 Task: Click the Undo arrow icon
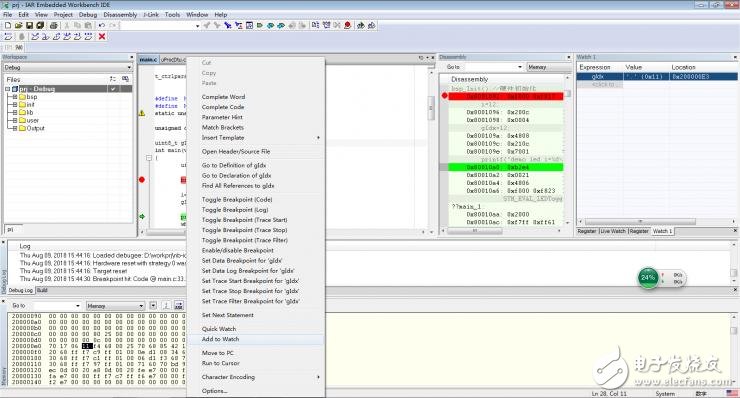click(x=101, y=25)
